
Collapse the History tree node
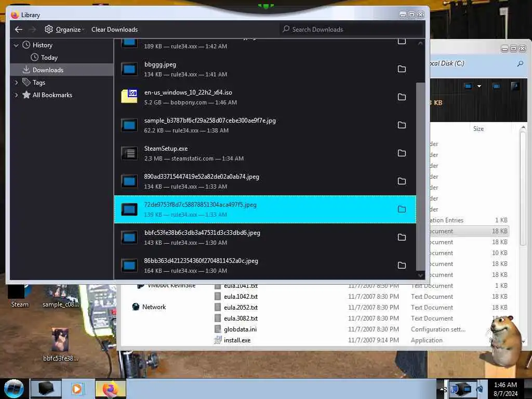click(x=16, y=45)
